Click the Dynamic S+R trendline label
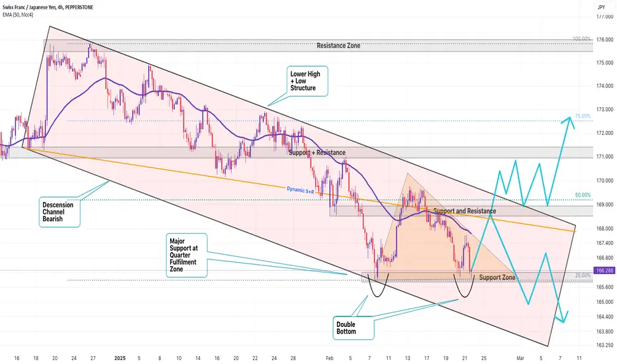Image resolution: width=617 pixels, height=364 pixels. (x=301, y=190)
